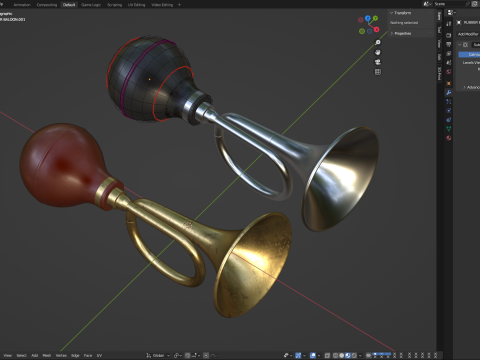Collapse the Transform panel
Image resolution: width=480 pixels, height=360 pixels.
pos(391,13)
